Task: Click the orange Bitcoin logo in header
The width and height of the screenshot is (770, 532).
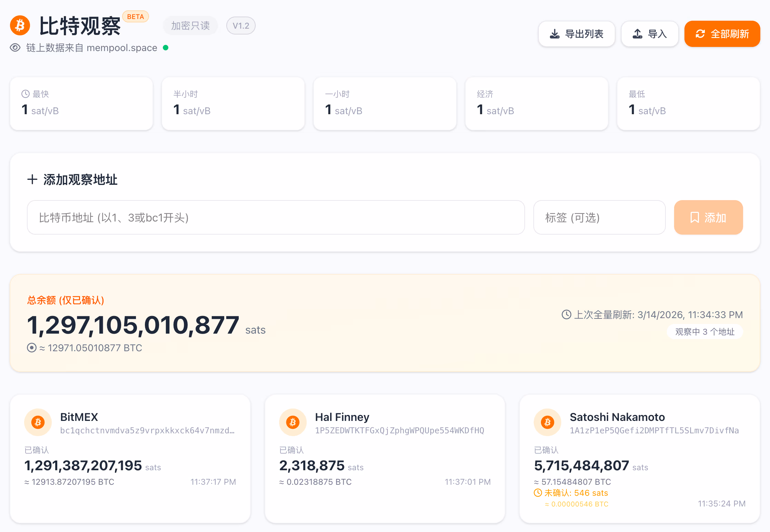Action: (x=20, y=26)
